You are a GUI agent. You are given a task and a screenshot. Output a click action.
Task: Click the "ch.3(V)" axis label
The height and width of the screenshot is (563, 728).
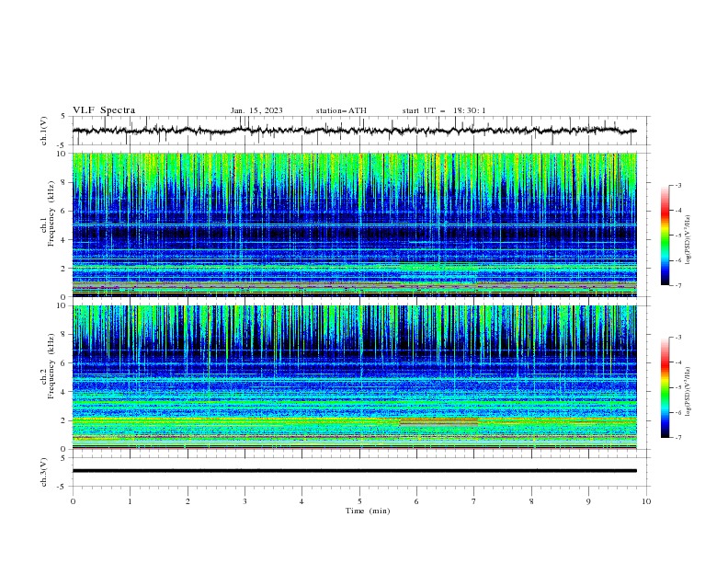pos(44,472)
